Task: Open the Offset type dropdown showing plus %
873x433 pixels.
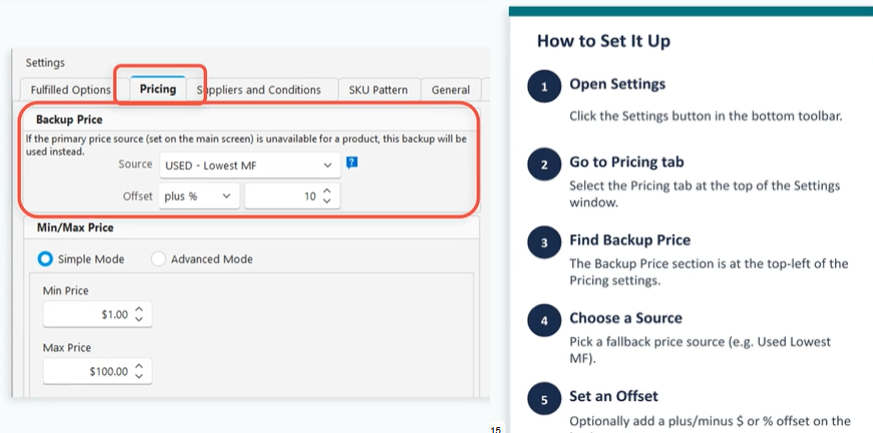Action: coord(199,196)
